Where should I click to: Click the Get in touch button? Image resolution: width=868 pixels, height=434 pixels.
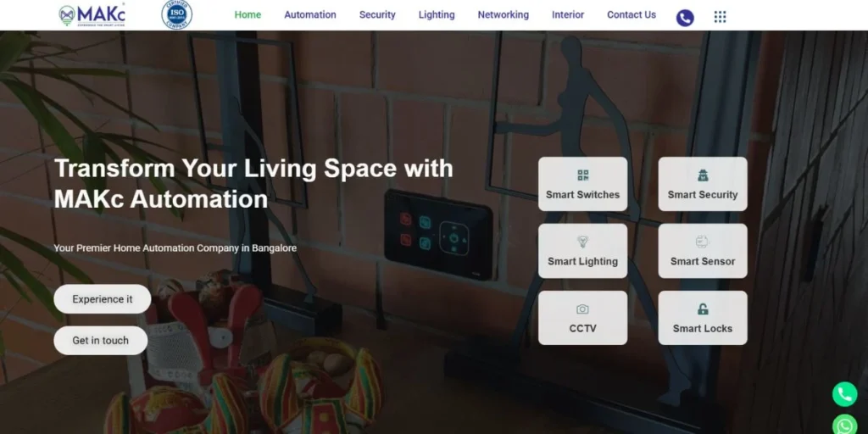tap(101, 341)
